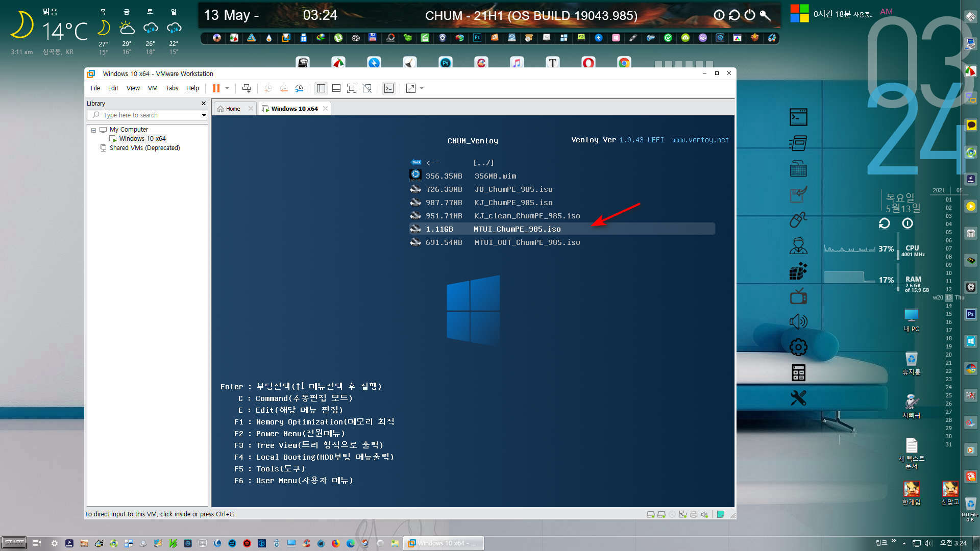Click the desktop terminal sidebar icon
Image resolution: width=980 pixels, height=551 pixels.
tap(798, 117)
